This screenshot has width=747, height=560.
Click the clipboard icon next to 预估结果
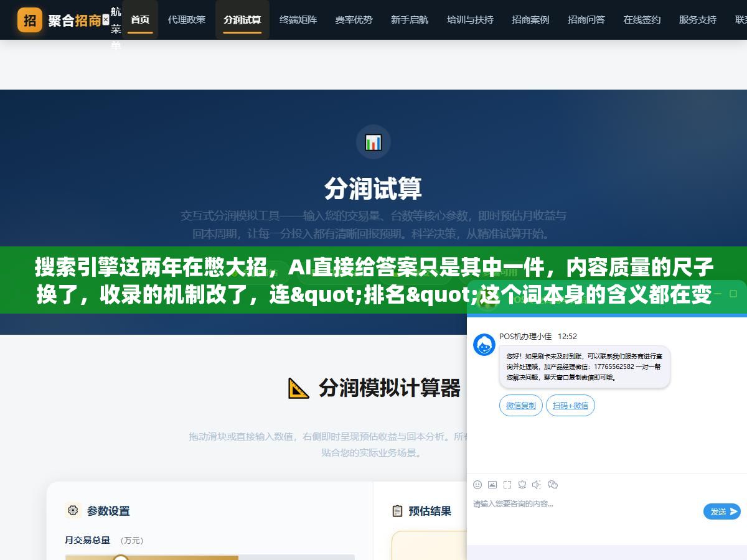(x=397, y=511)
